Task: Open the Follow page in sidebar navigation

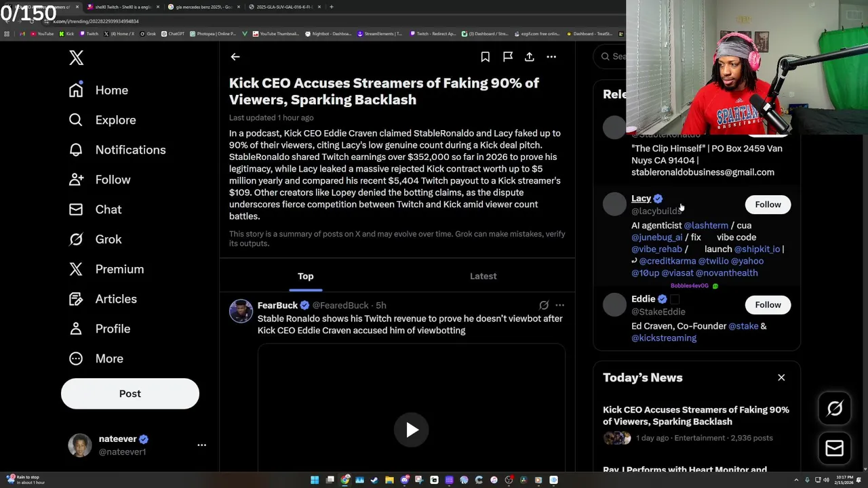Action: click(100, 180)
